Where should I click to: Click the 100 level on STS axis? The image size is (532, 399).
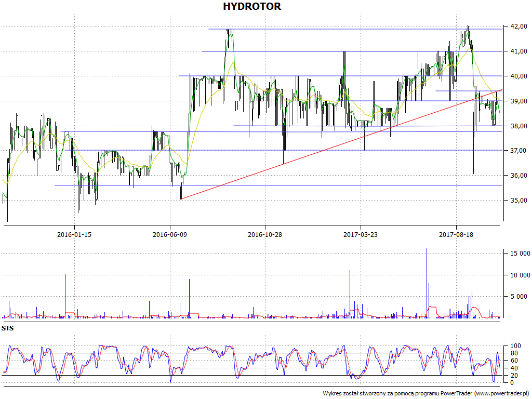tap(516, 346)
